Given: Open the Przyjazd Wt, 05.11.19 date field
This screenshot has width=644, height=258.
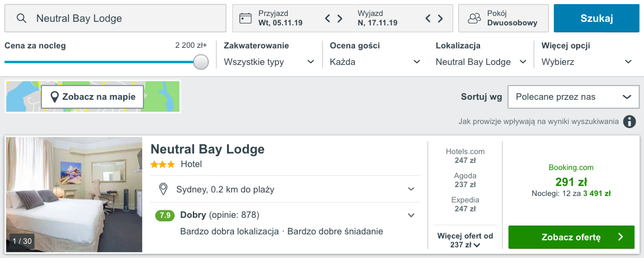Looking at the screenshot, I should click(x=293, y=18).
